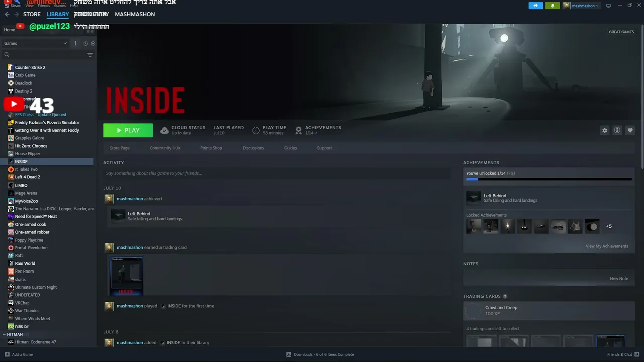The height and width of the screenshot is (362, 644).
Task: Click the Downloads icon in bottom bar
Action: 289,354
